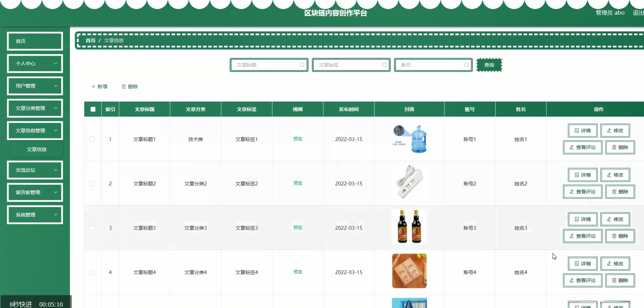The height and width of the screenshot is (308, 644).
Task: Focus the 文章标签 search field
Action: pos(351,65)
